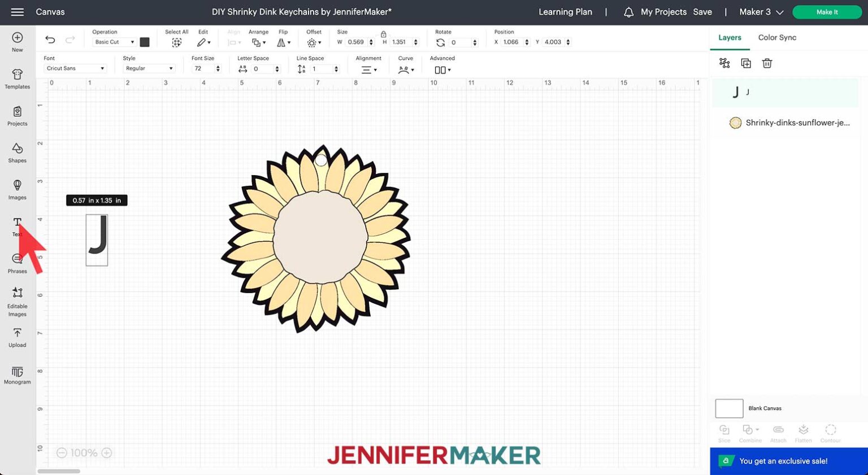This screenshot has width=868, height=475.
Task: Open the Advanced dropdown
Action: tap(442, 69)
